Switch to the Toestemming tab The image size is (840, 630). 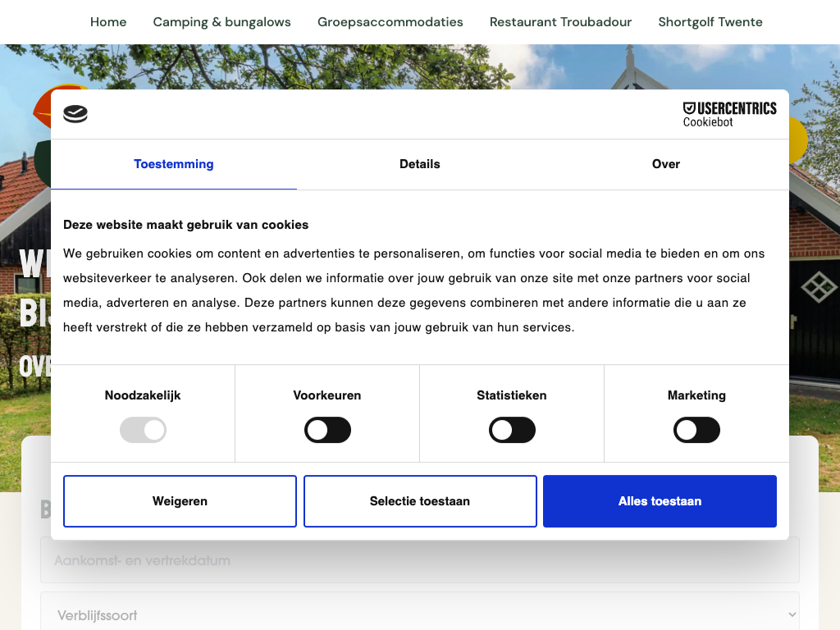click(x=174, y=164)
